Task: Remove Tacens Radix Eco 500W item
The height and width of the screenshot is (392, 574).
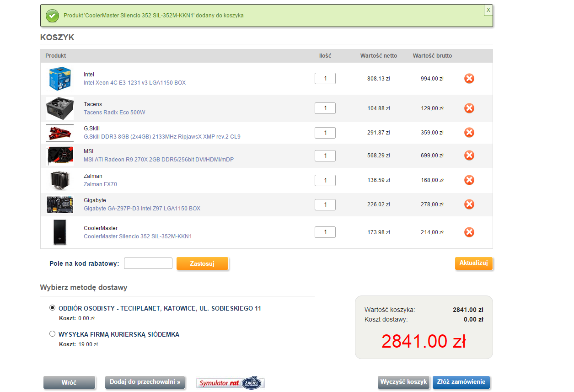Action: 469,108
